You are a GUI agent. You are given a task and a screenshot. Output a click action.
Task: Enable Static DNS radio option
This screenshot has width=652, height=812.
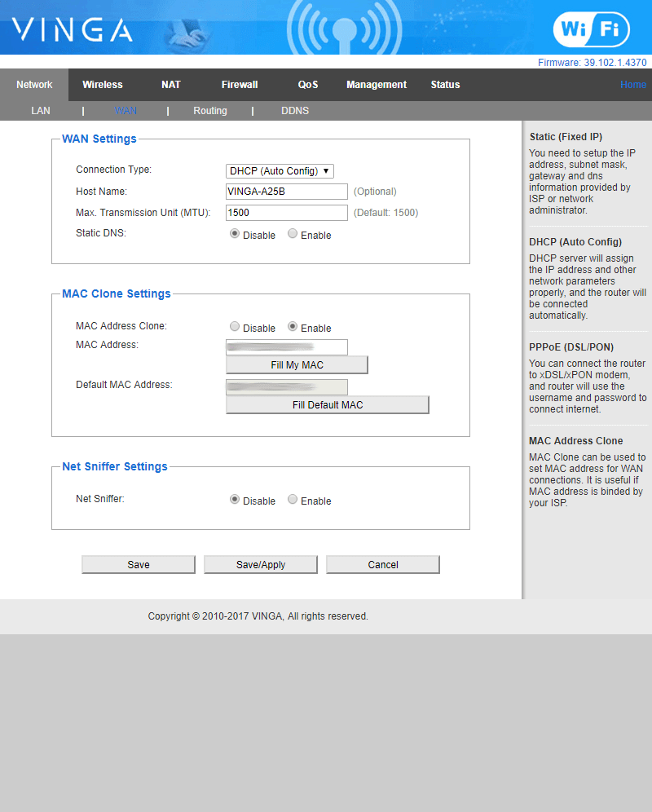pos(293,234)
